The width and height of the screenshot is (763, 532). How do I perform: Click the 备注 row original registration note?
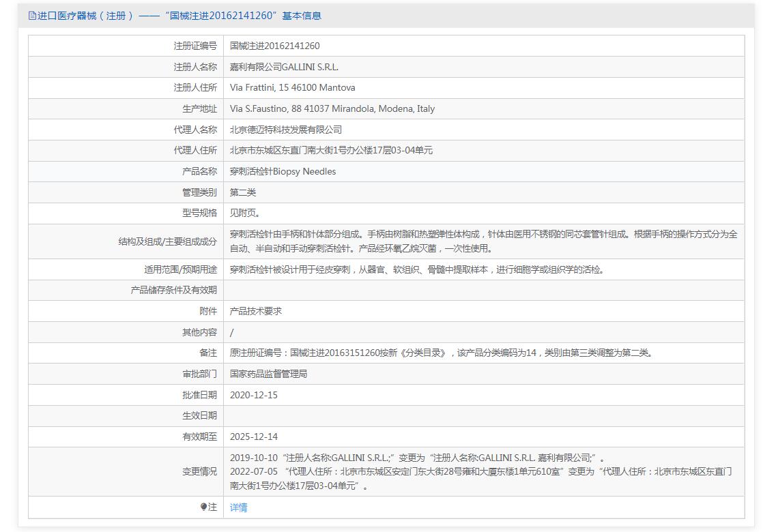442,353
